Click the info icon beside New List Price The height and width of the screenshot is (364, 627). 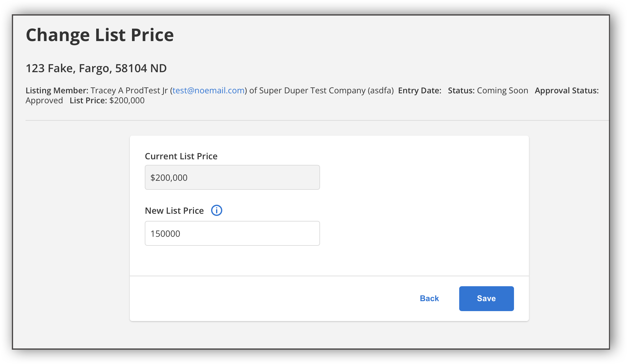pos(216,211)
